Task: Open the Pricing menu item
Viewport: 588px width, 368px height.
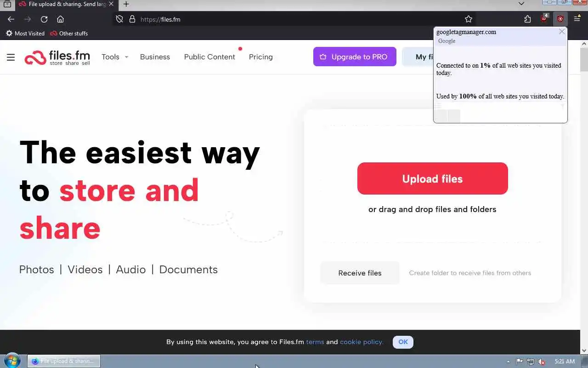Action: tap(261, 57)
